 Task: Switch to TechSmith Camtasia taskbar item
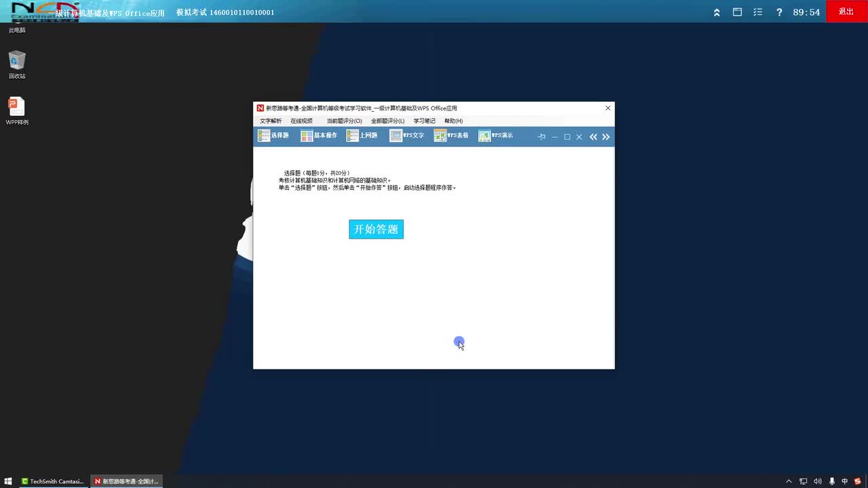tap(53, 481)
